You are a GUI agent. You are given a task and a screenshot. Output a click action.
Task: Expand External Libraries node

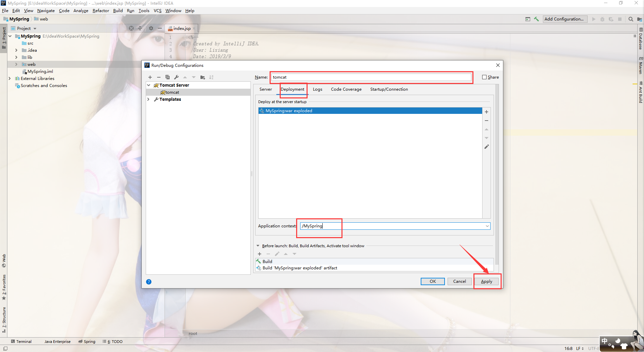coord(10,79)
